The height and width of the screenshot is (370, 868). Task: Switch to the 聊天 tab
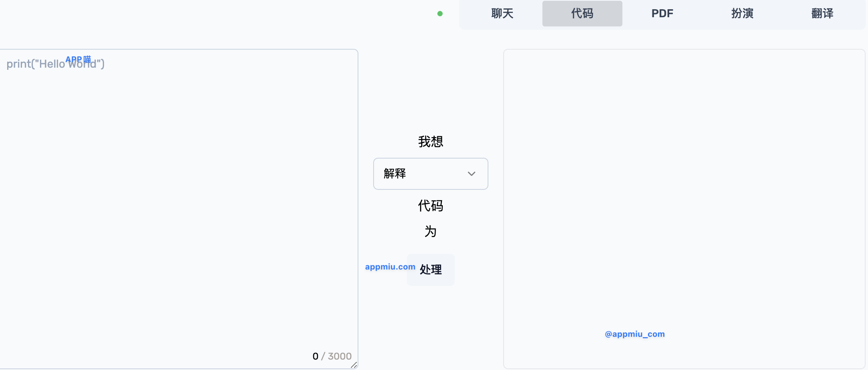[x=502, y=14]
